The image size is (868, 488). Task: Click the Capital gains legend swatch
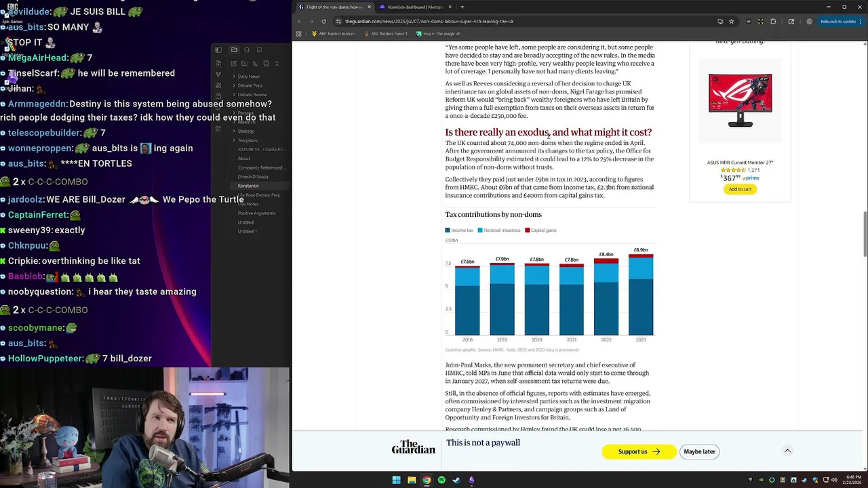(x=528, y=230)
